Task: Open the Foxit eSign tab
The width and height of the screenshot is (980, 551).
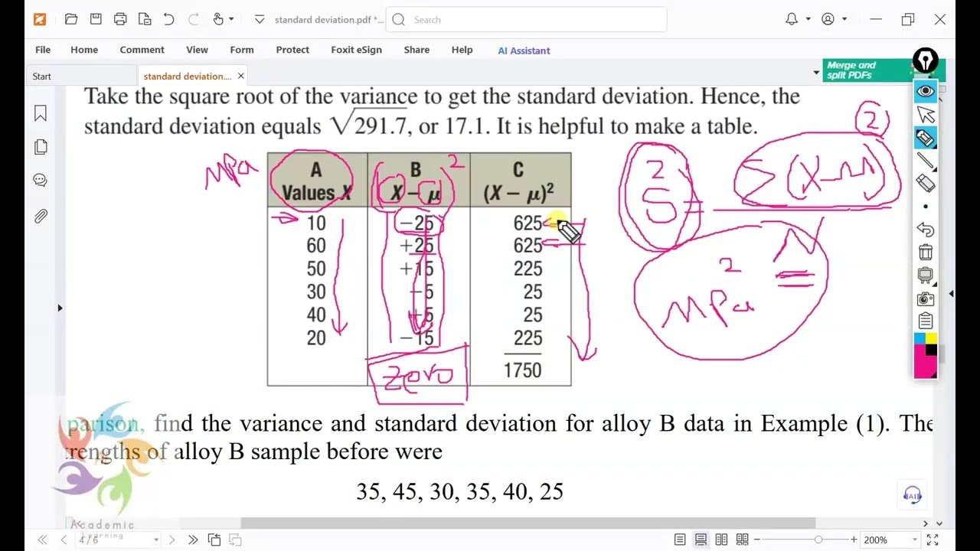Action: pyautogui.click(x=356, y=50)
